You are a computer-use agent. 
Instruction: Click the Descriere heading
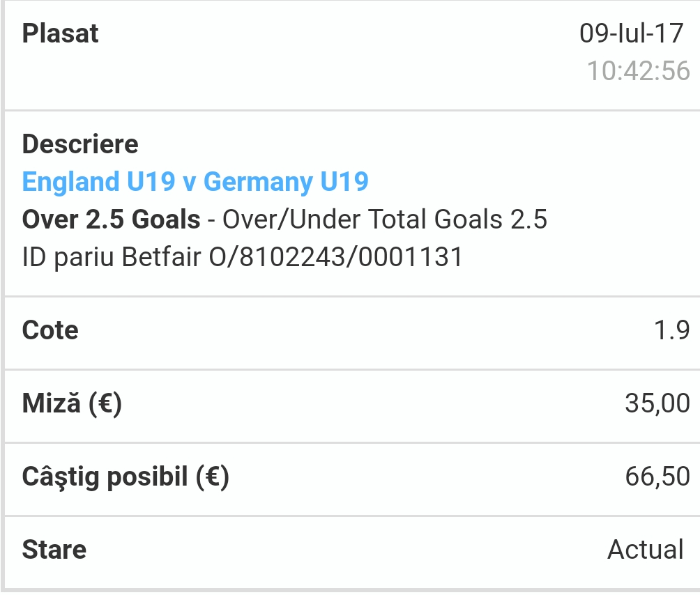tap(80, 144)
